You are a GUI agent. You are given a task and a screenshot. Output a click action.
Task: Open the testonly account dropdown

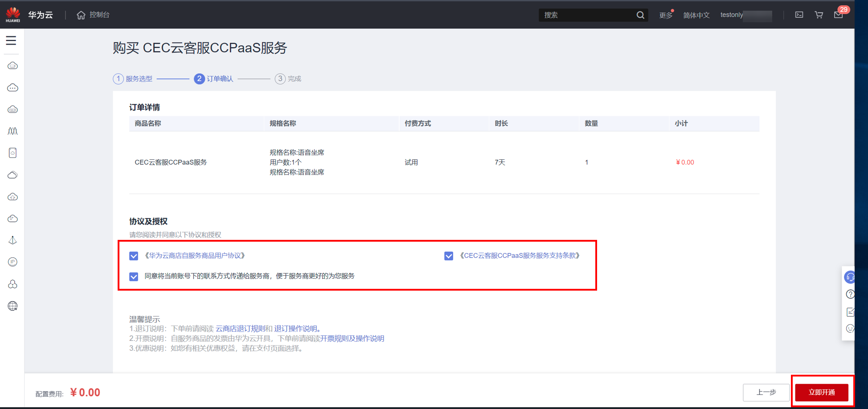[746, 15]
